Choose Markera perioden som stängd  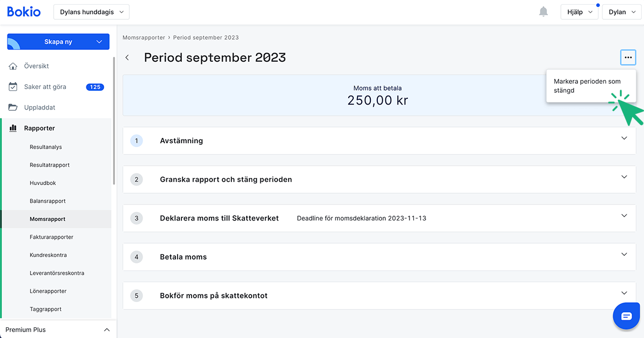[x=587, y=86]
